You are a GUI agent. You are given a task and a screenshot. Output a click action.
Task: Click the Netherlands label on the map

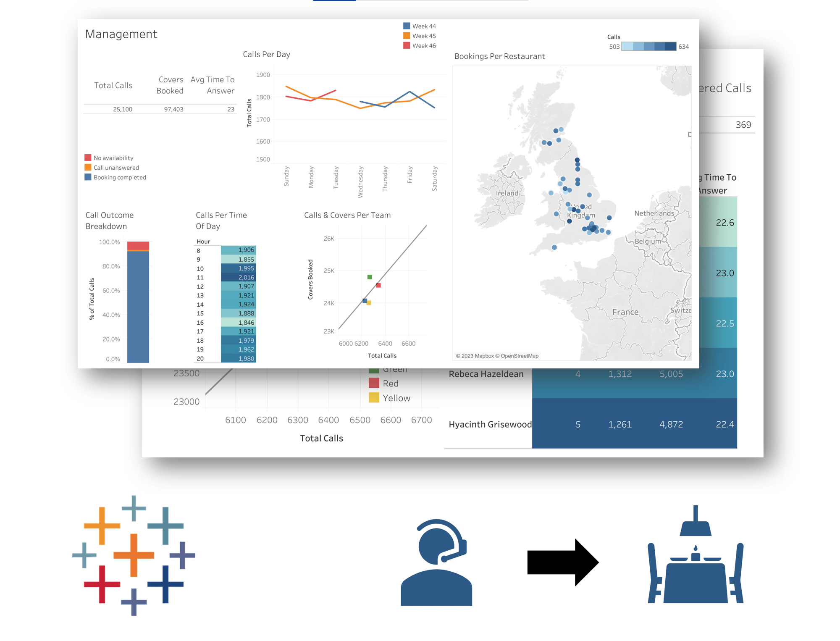point(654,213)
